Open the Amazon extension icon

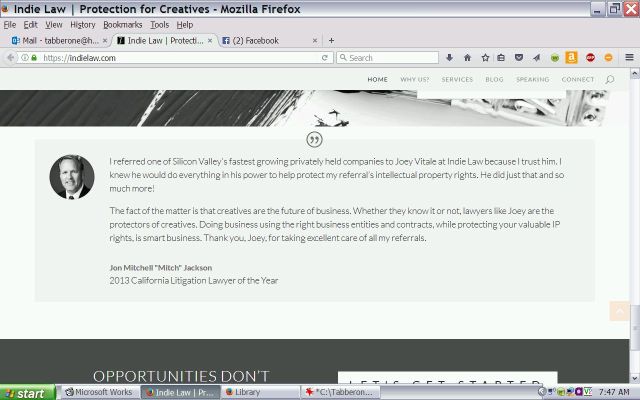coord(570,58)
